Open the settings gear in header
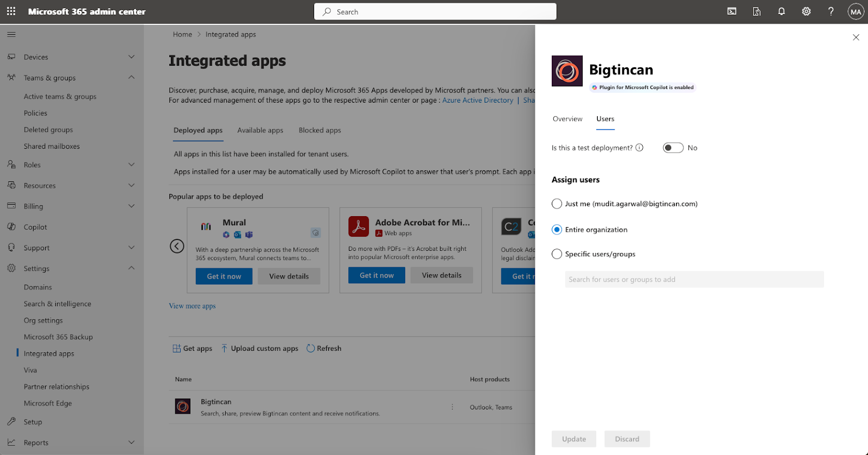The image size is (868, 455). point(806,11)
